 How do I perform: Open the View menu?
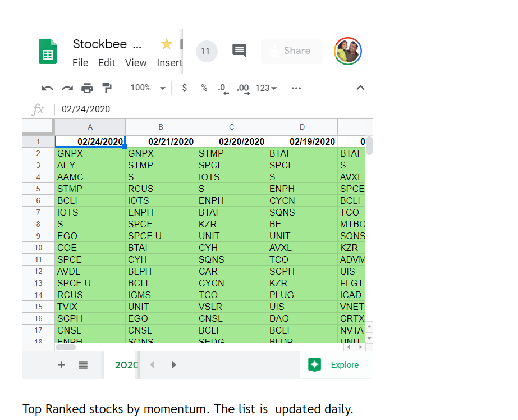pyautogui.click(x=136, y=63)
